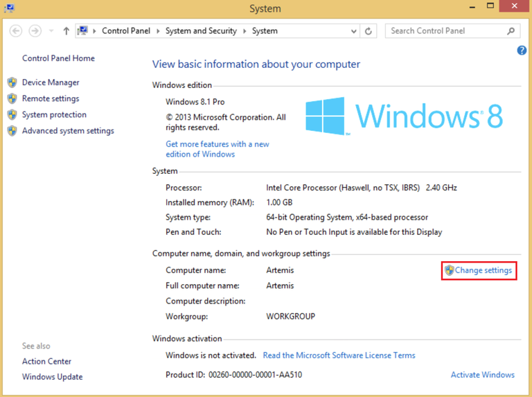Click Activate Windows link
This screenshot has width=532, height=397.
click(482, 375)
